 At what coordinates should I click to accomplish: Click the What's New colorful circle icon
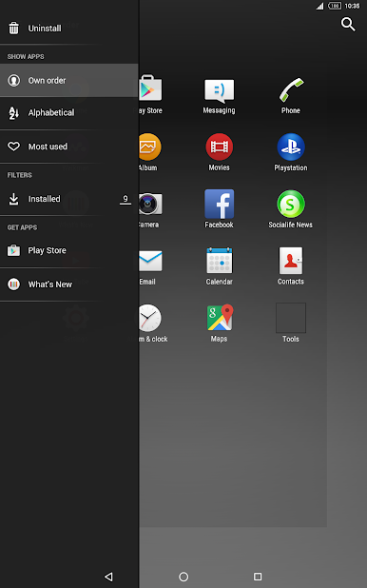pos(14,284)
